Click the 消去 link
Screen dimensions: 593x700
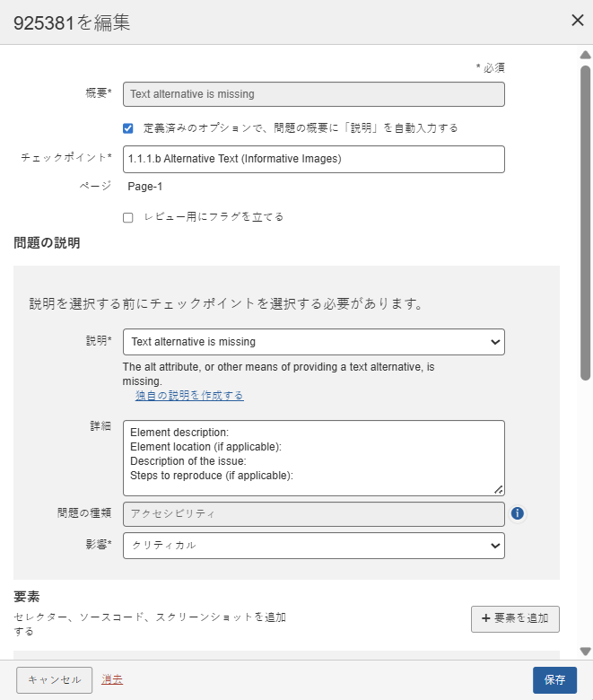[112, 679]
